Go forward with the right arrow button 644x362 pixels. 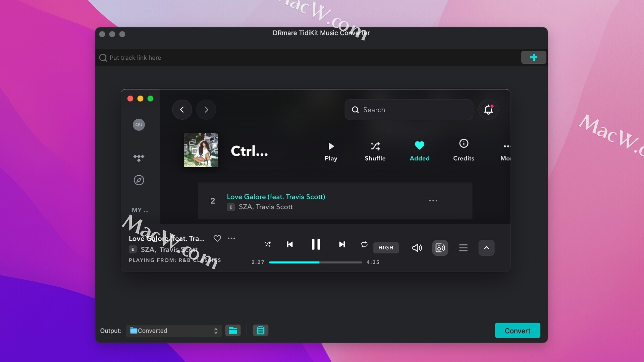(206, 110)
